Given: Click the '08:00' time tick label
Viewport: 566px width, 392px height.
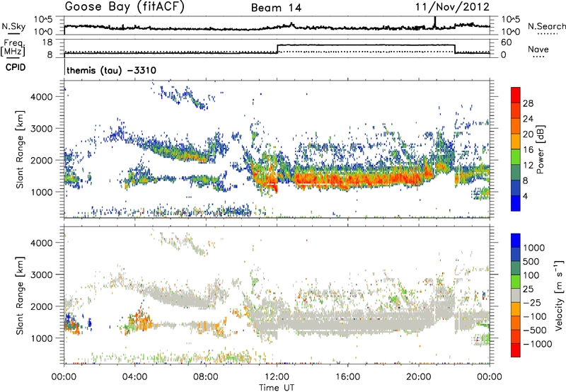Looking at the screenshot, I should (206, 377).
